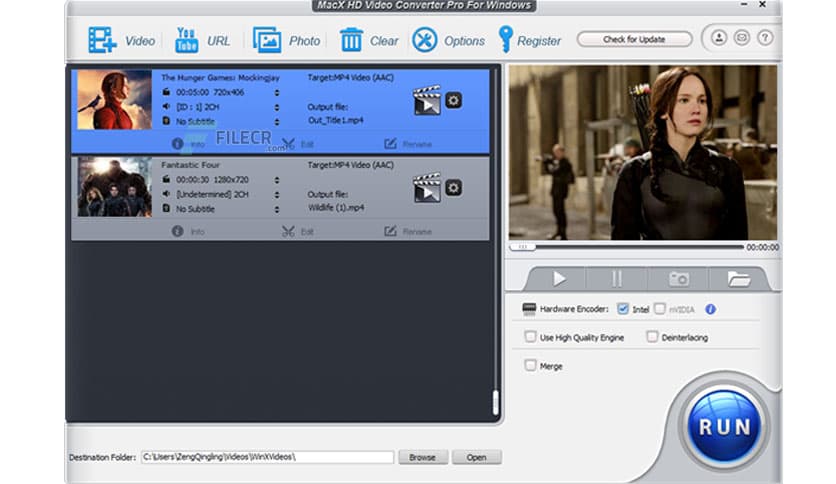
Task: Click the Out_Title1.mp4 output file name
Action: coord(335,120)
